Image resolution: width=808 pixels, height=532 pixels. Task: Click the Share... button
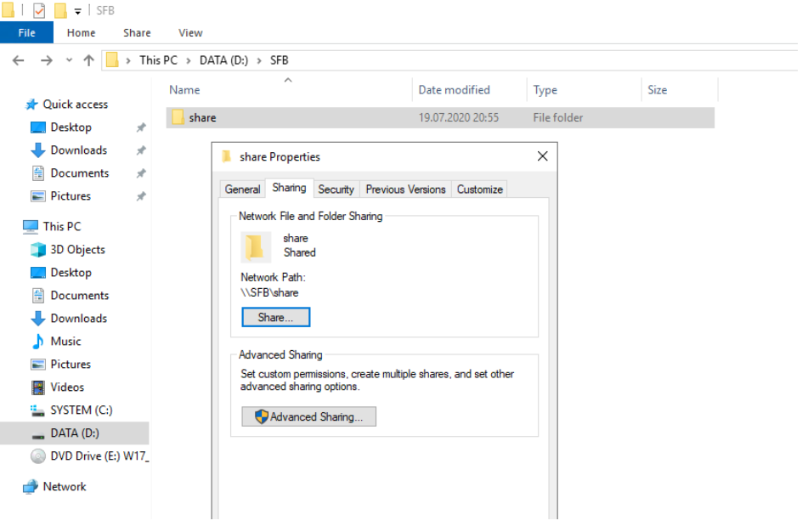click(x=275, y=318)
